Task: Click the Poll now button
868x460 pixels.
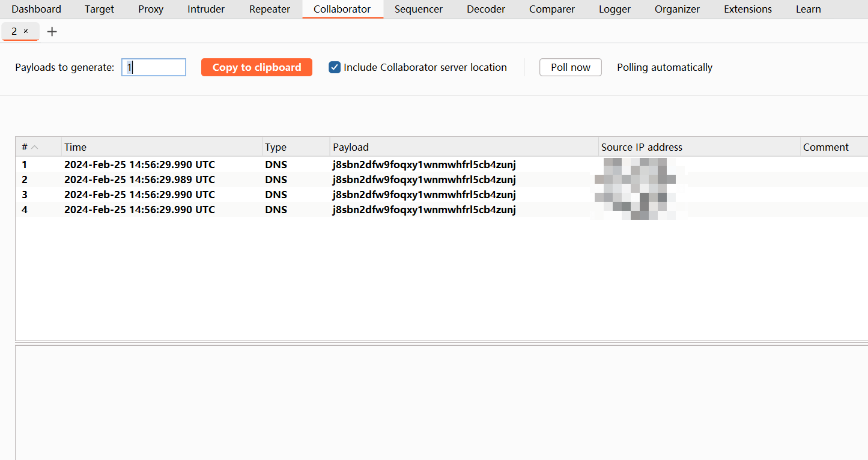Action: [x=571, y=67]
